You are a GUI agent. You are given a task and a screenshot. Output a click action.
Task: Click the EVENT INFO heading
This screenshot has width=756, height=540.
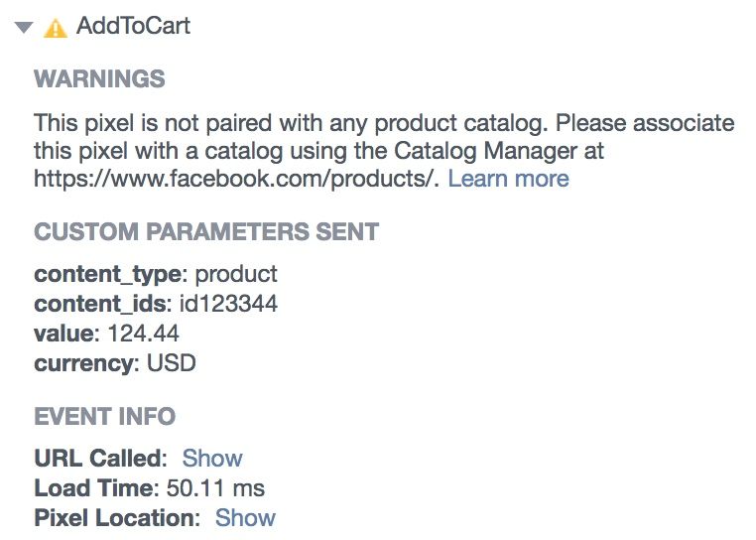[x=104, y=416]
